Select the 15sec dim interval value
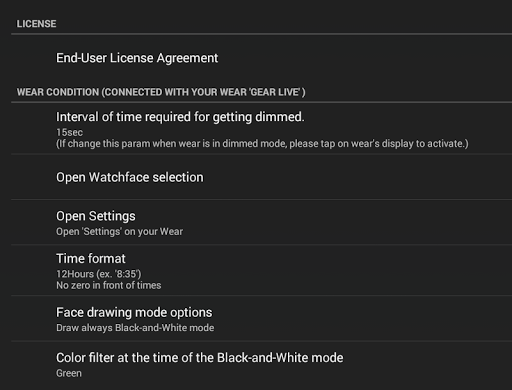 pyautogui.click(x=69, y=132)
